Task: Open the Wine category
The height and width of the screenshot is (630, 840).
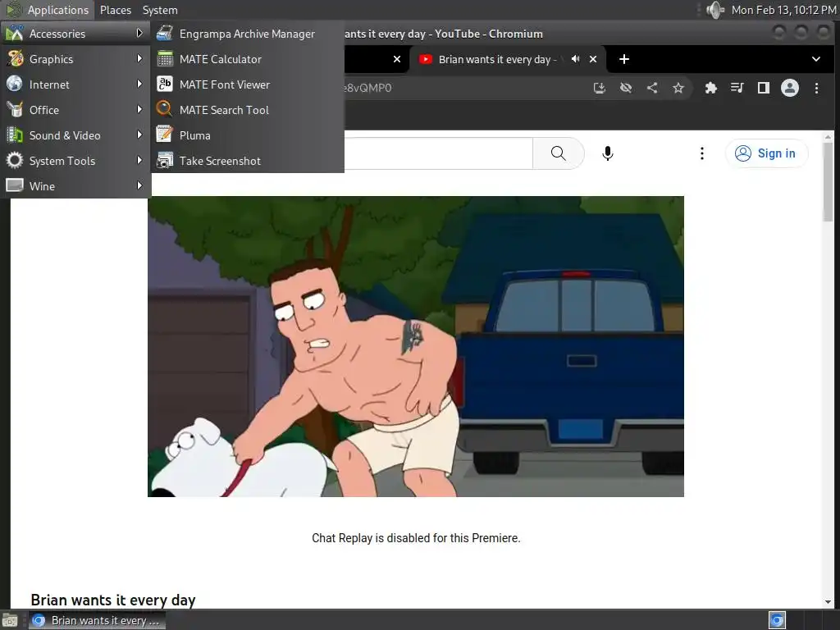Action: coord(75,186)
